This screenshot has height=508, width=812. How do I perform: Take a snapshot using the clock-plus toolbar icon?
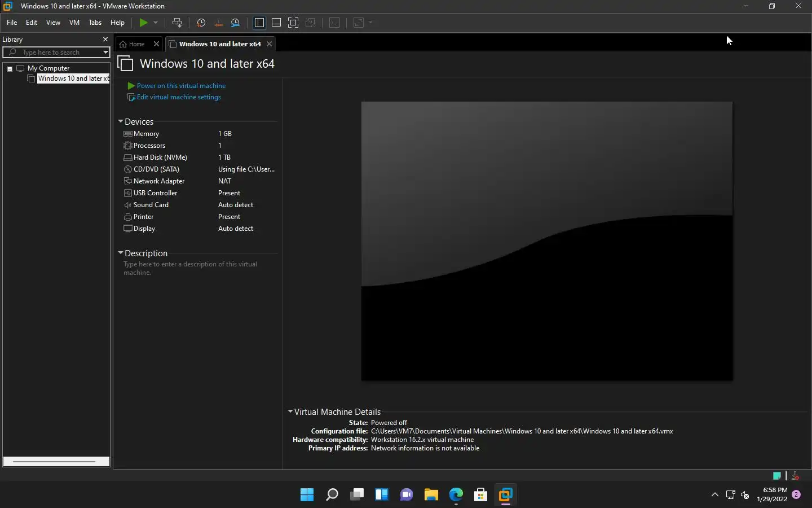pos(201,23)
